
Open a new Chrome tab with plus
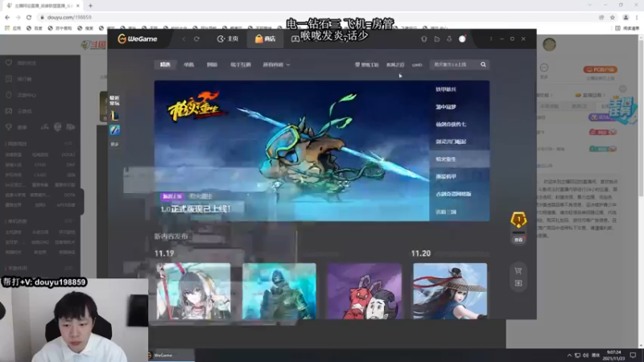90,6
